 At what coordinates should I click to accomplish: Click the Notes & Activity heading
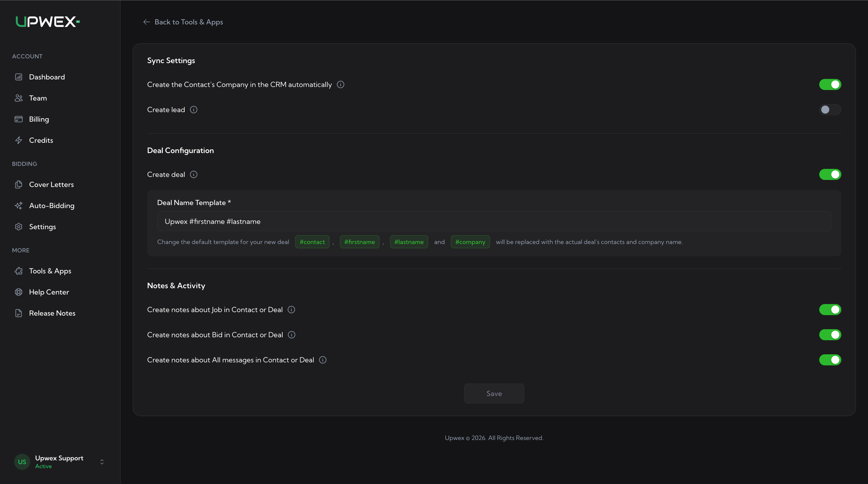[176, 285]
